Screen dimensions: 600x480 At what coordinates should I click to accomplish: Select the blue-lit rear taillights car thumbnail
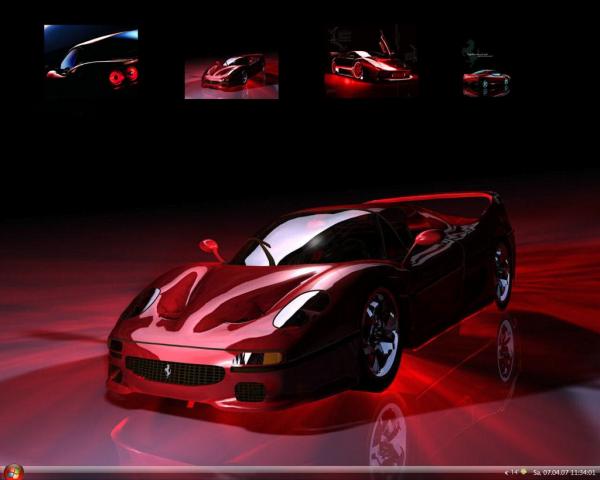tap(91, 57)
